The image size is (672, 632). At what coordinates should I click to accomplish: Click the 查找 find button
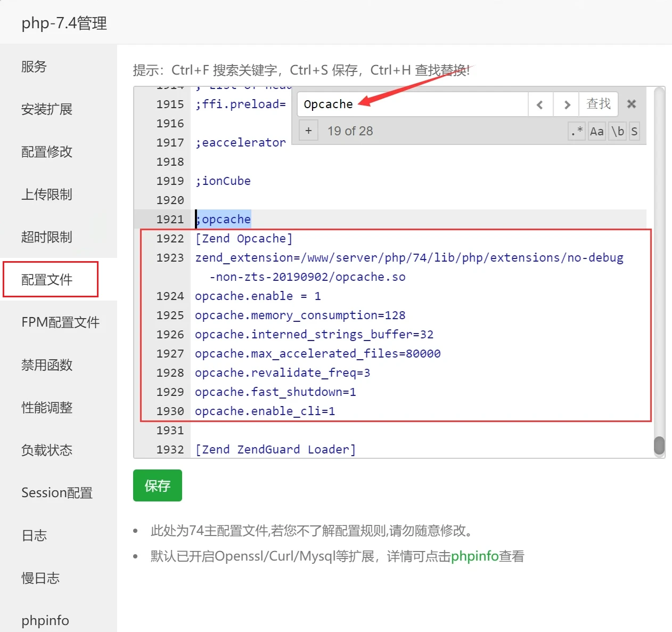599,104
